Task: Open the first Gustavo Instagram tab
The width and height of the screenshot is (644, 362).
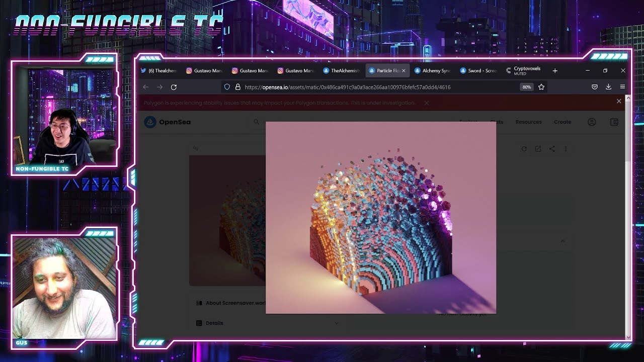Action: [204, 71]
